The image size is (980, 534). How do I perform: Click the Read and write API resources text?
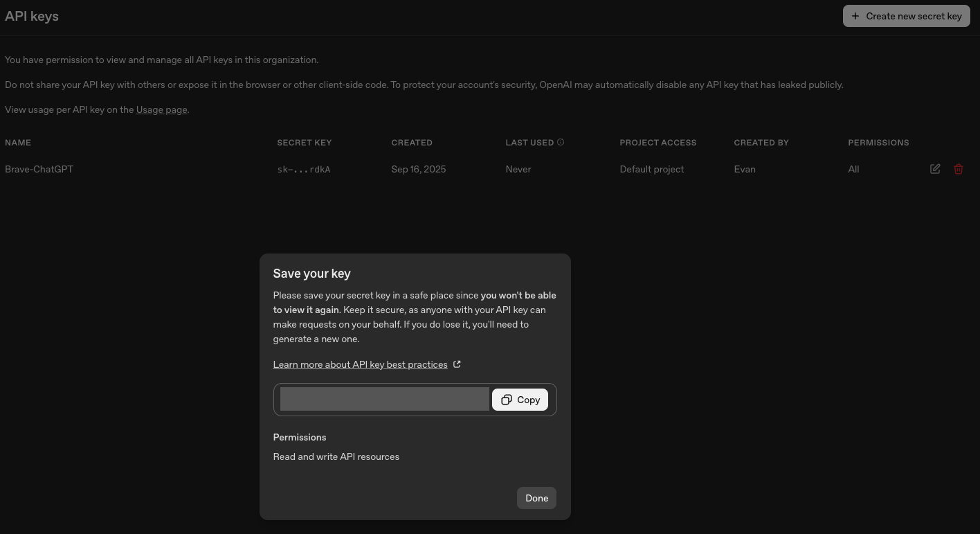point(336,456)
